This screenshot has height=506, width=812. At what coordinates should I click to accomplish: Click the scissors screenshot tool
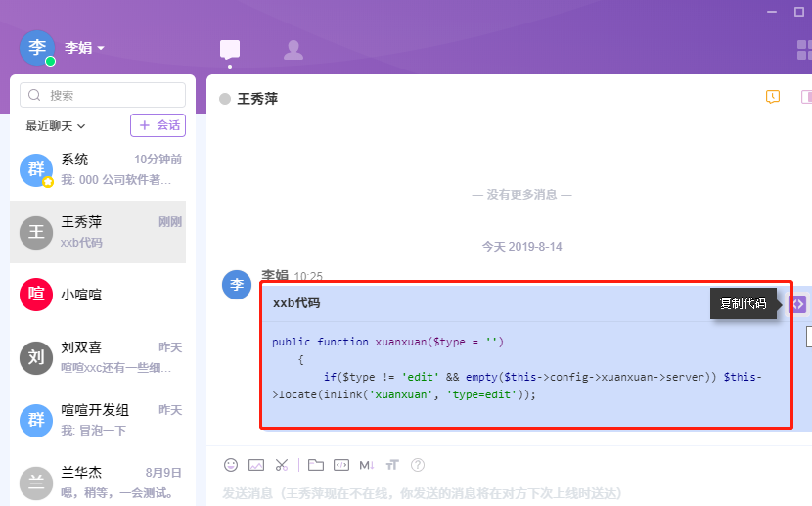coord(282,465)
